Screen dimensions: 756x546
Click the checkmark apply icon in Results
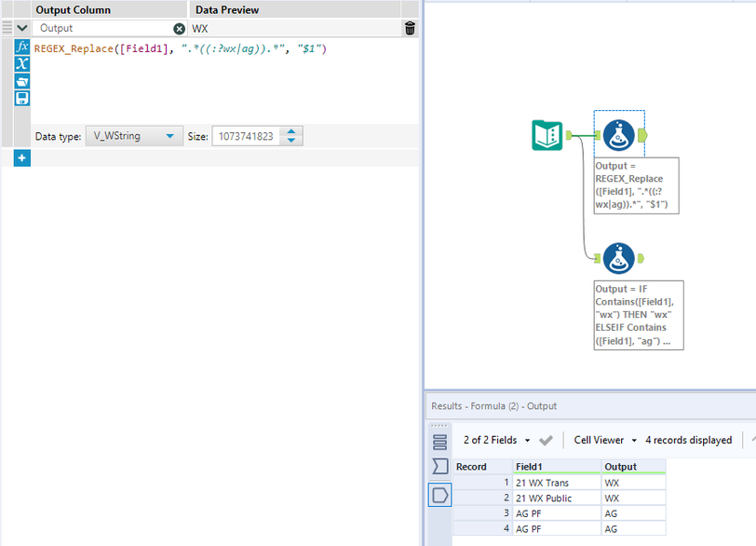point(546,440)
